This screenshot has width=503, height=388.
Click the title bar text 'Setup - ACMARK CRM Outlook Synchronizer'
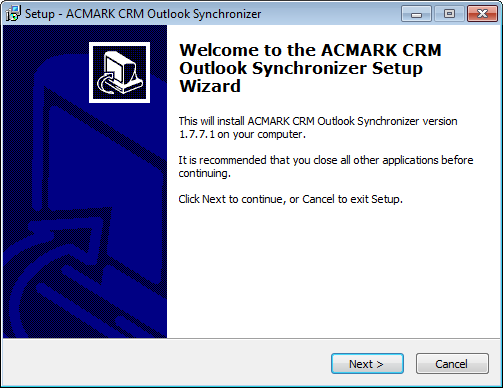pos(143,14)
